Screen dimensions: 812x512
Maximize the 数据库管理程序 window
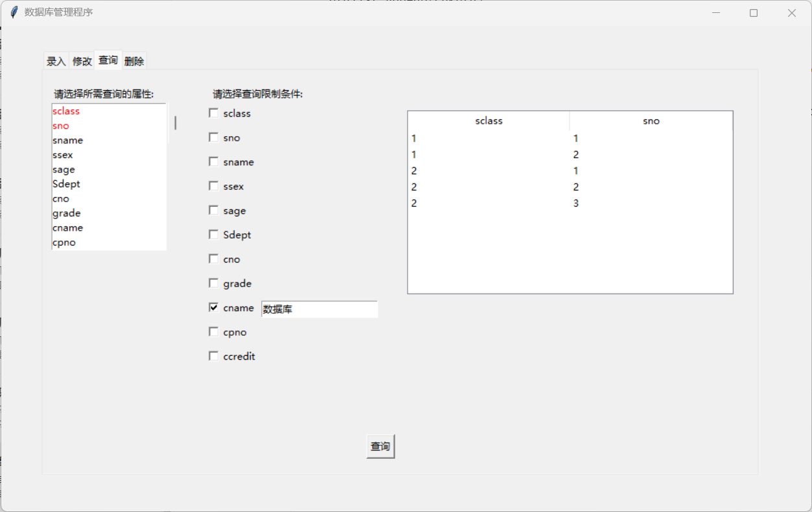[x=754, y=12]
